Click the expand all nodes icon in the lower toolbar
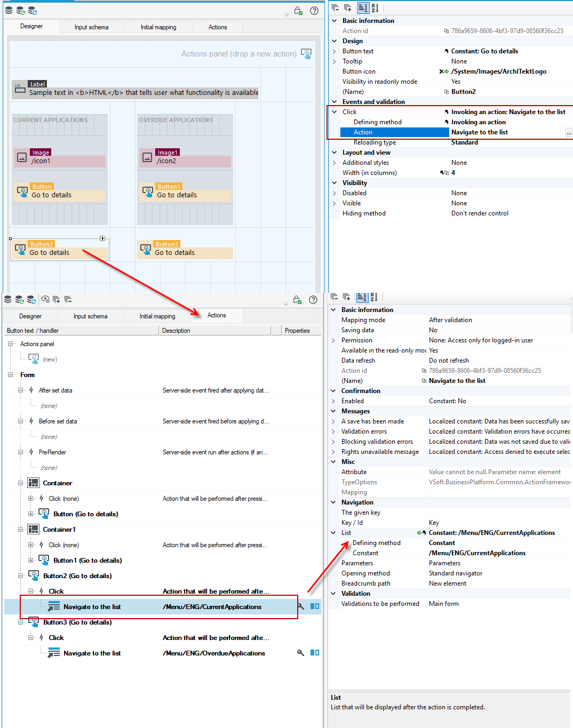 pos(57,299)
